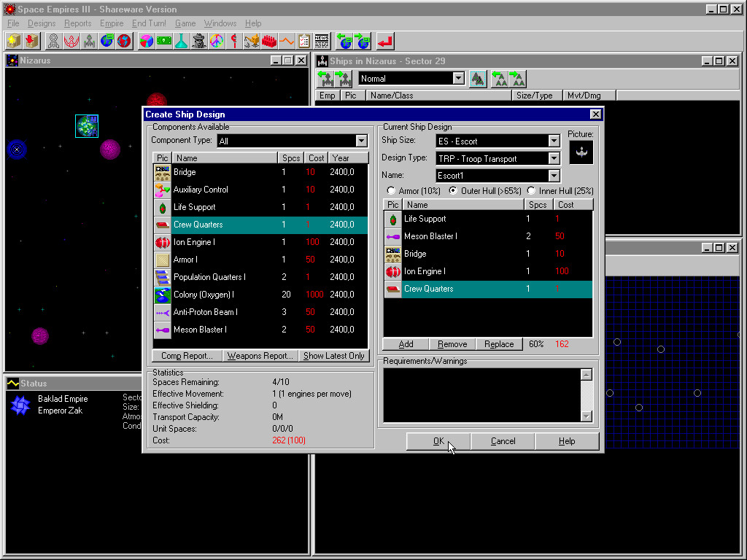
Task: Open the NEWS newspaper icon
Action: tap(322, 41)
